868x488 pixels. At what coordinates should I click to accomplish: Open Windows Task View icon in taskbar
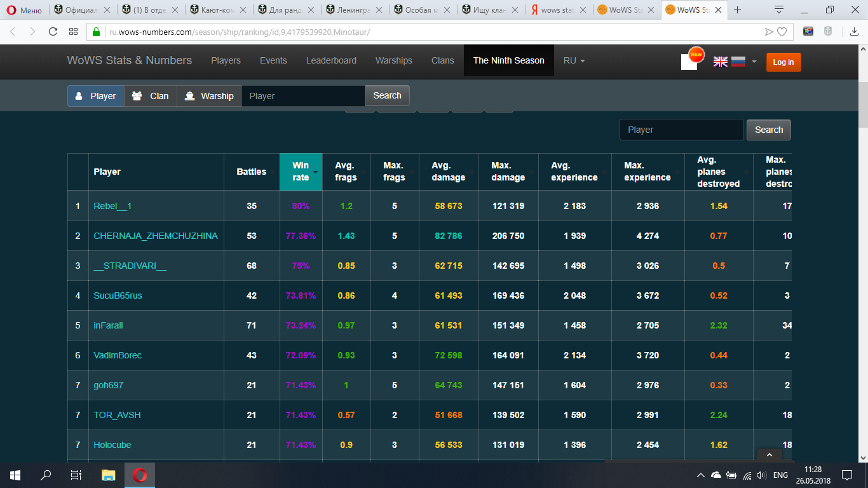pyautogui.click(x=76, y=475)
